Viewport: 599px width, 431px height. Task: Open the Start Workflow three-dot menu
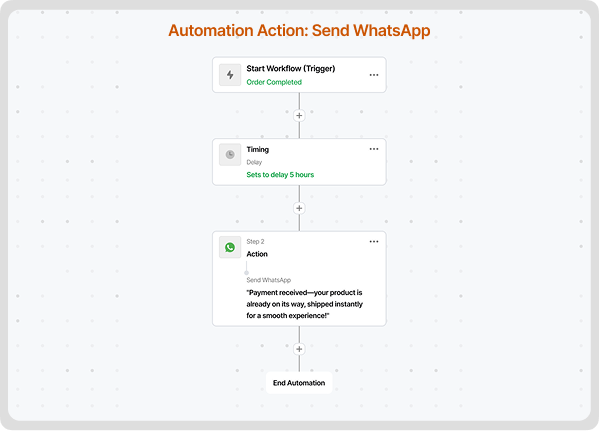[x=374, y=75]
